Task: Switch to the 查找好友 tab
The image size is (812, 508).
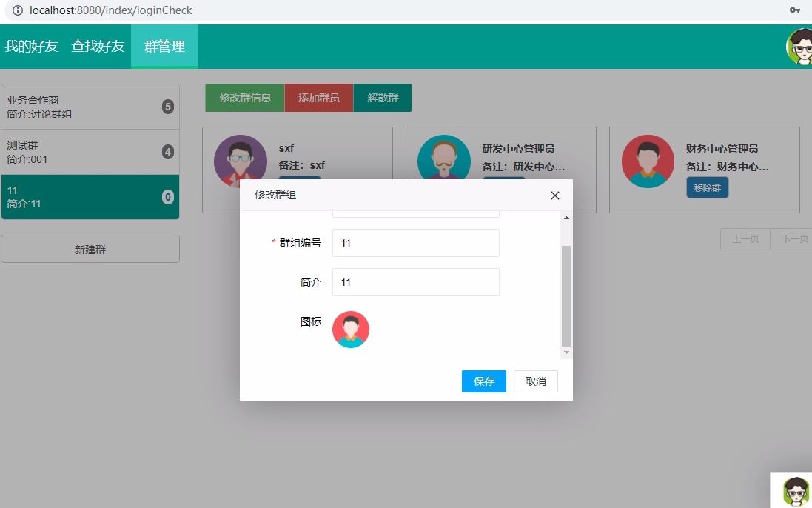Action: (97, 46)
